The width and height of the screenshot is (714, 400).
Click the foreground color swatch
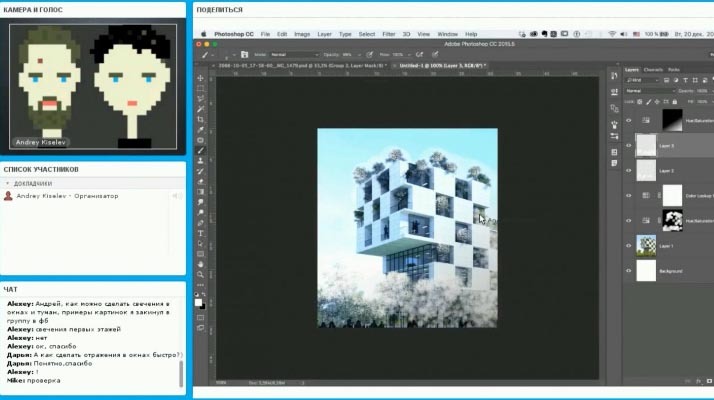point(198,303)
